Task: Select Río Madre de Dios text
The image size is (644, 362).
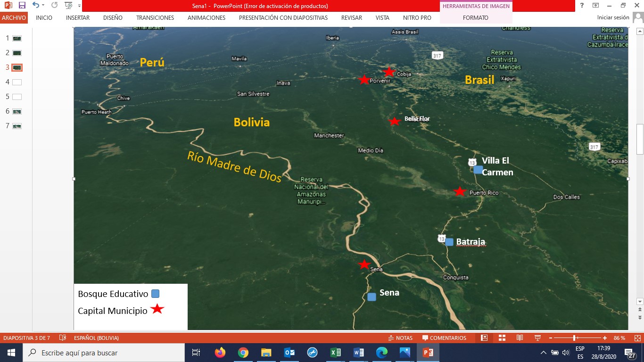Action: pyautogui.click(x=234, y=167)
